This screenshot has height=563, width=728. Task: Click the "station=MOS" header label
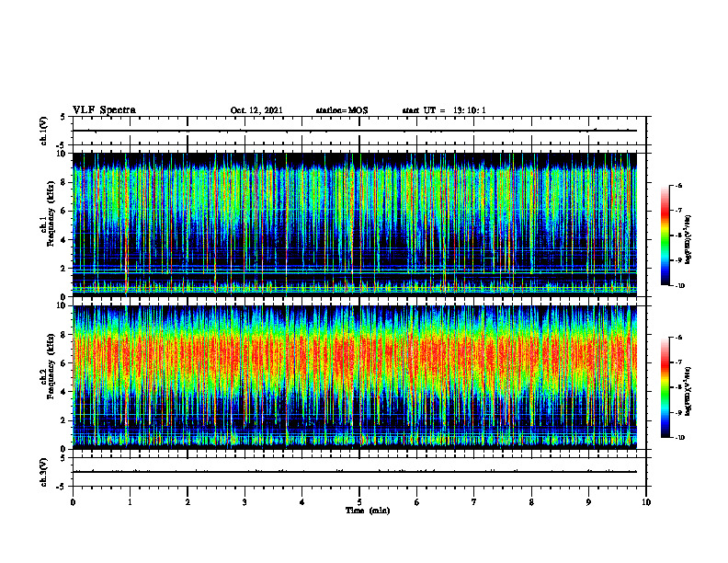point(342,110)
